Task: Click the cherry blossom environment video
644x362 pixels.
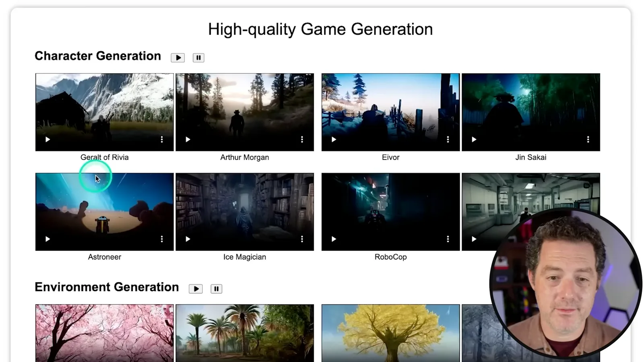Action: coord(105,333)
